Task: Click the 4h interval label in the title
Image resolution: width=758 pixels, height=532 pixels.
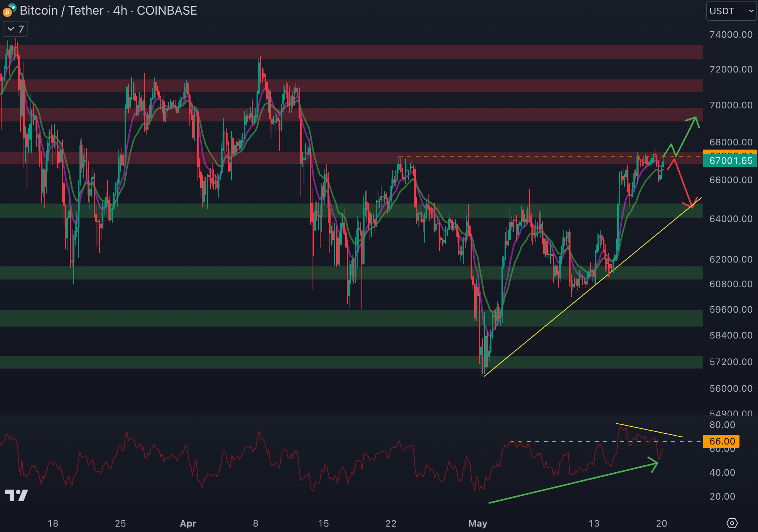Action: coord(120,10)
